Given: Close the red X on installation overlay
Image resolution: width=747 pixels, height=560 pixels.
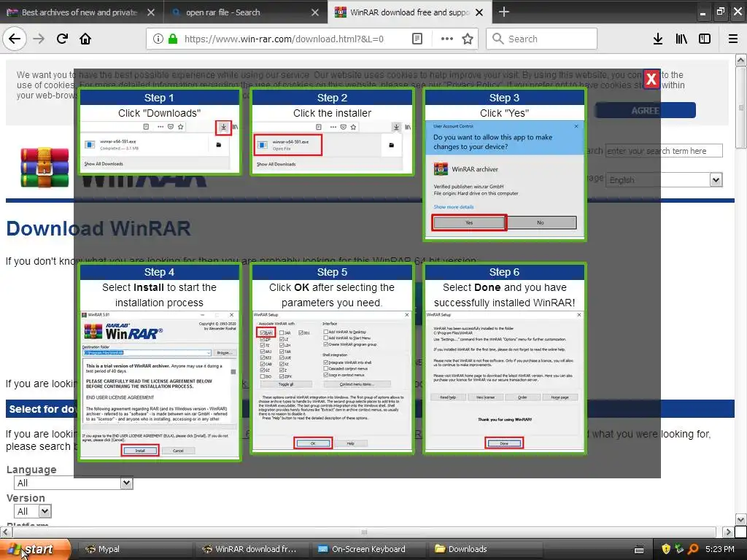Looking at the screenshot, I should point(651,79).
